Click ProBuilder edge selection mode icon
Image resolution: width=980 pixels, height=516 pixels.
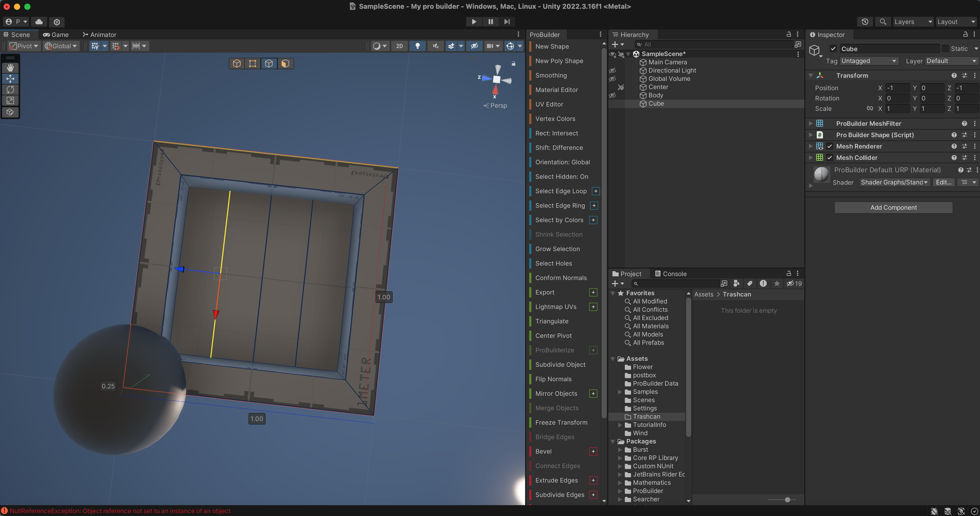(x=269, y=64)
